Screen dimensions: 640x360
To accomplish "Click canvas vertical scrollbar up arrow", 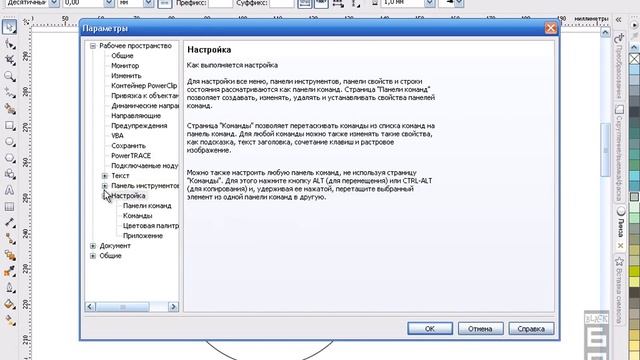I will click(x=605, y=32).
